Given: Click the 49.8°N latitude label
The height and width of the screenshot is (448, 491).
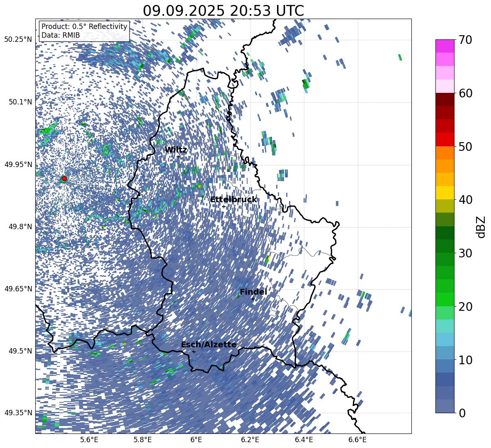Looking at the screenshot, I should point(20,227).
